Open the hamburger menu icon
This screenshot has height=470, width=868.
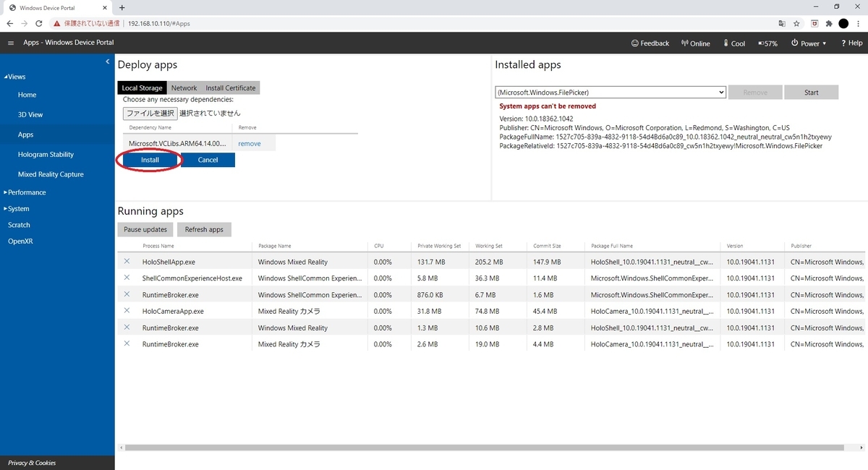11,43
